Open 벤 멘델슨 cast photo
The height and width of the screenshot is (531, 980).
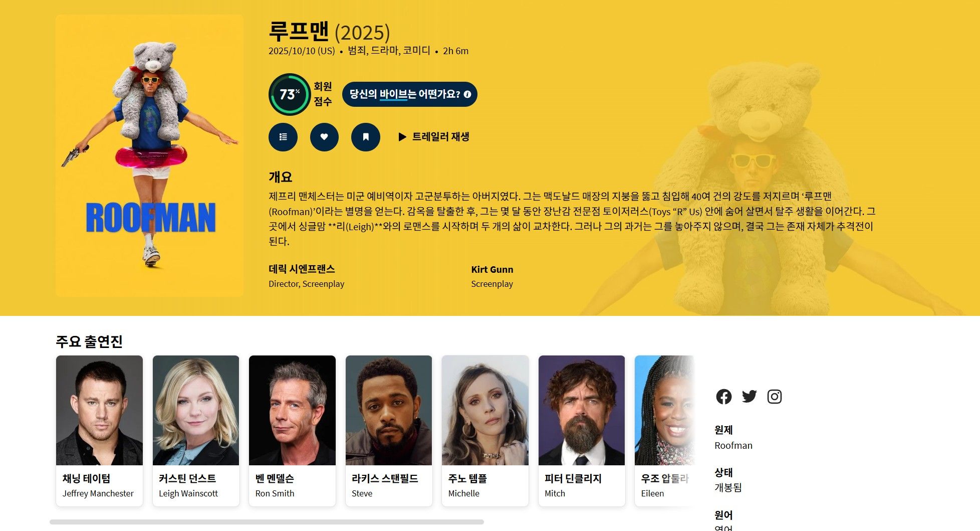pos(292,410)
